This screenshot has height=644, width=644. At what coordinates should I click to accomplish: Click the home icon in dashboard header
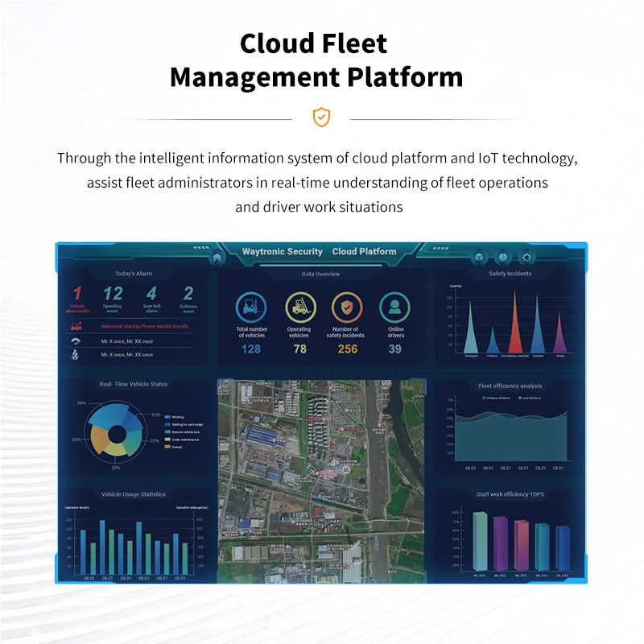point(217,258)
